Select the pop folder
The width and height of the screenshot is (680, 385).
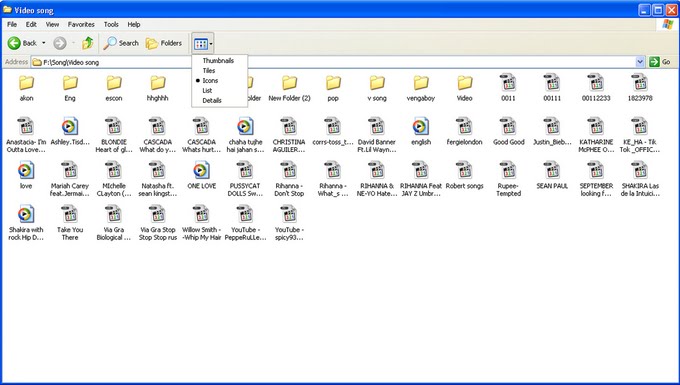point(333,88)
